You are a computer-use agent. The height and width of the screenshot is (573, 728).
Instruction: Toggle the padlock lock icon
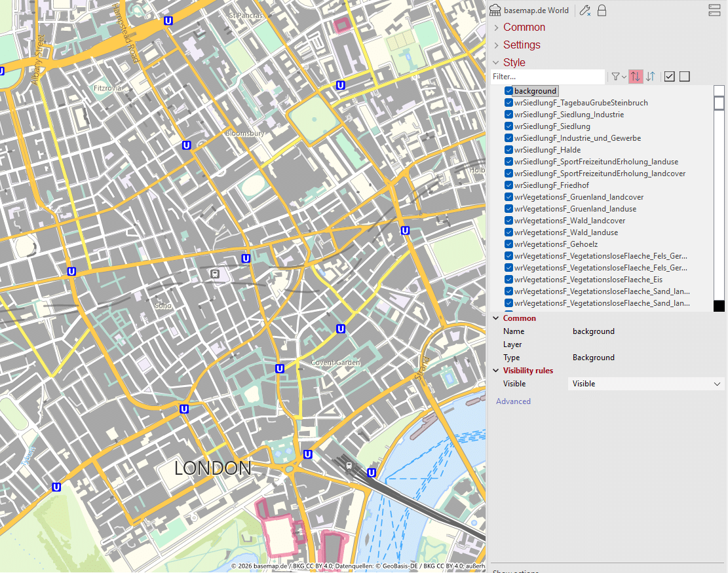click(x=602, y=10)
